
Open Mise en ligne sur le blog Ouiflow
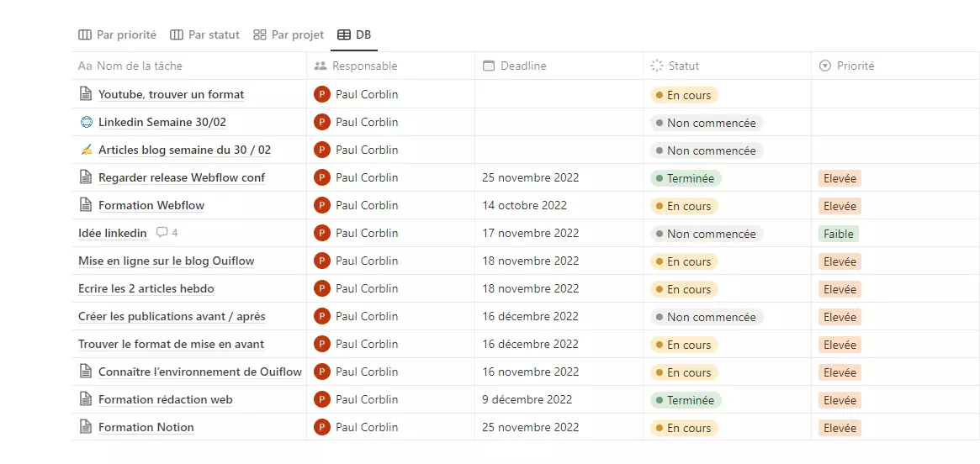coord(167,261)
